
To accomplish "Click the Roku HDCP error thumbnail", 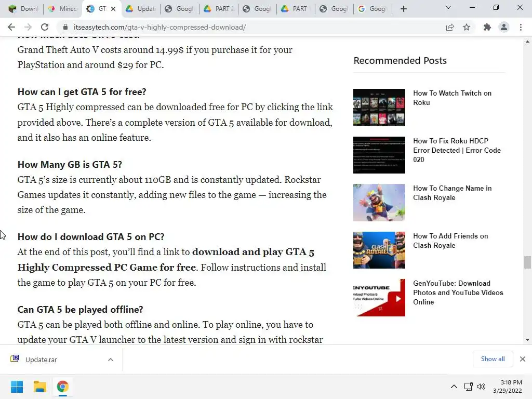I will tap(379, 155).
